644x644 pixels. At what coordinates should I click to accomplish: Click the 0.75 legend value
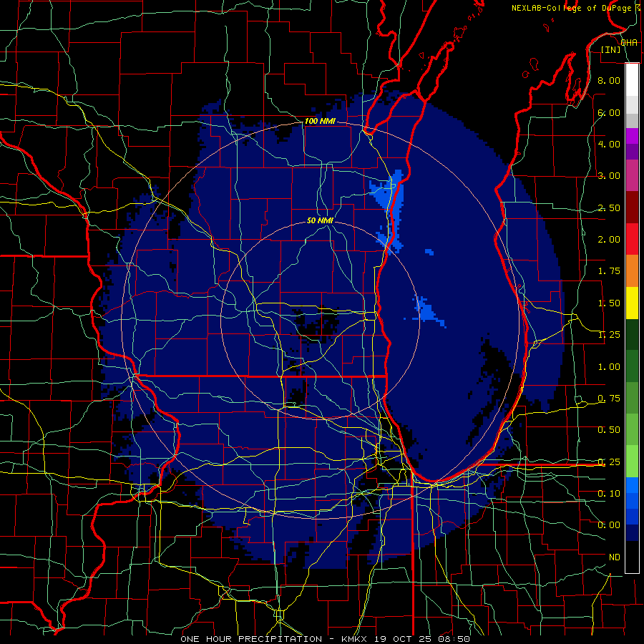click(x=609, y=399)
